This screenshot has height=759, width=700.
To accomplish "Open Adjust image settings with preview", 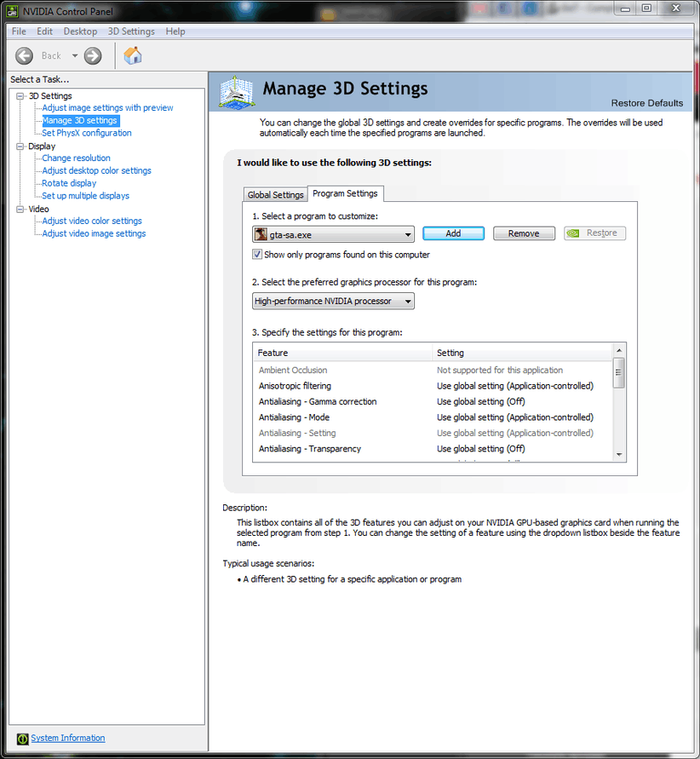I will (x=107, y=108).
